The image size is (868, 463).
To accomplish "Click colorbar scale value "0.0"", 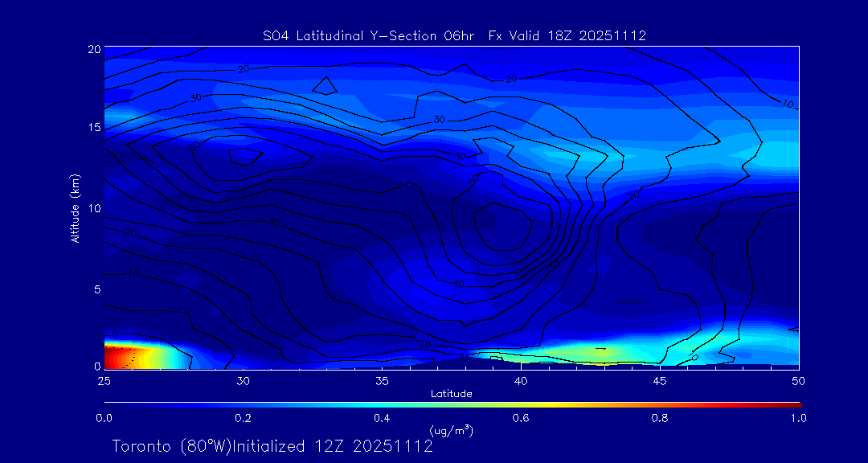I will pyautogui.click(x=104, y=418).
